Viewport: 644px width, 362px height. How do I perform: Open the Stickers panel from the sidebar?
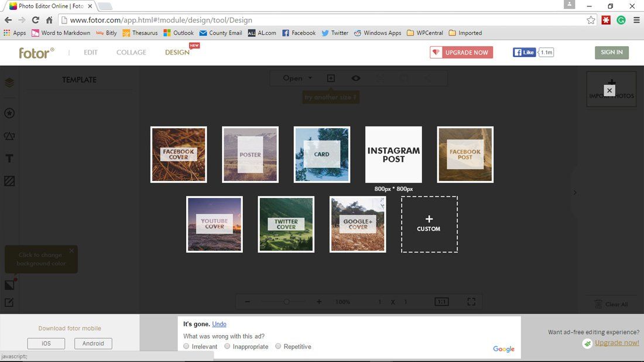pos(9,113)
